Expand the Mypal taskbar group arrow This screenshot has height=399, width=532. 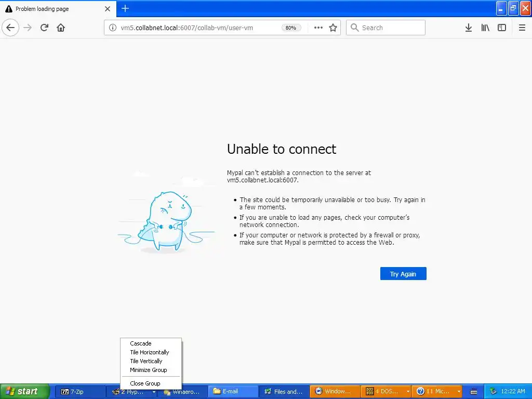[154, 392]
